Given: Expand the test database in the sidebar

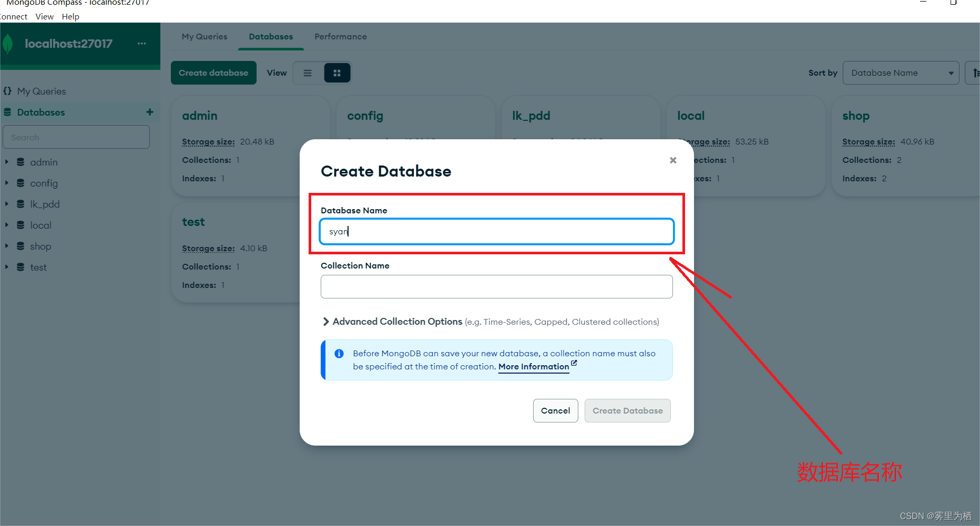Looking at the screenshot, I should [x=6, y=267].
